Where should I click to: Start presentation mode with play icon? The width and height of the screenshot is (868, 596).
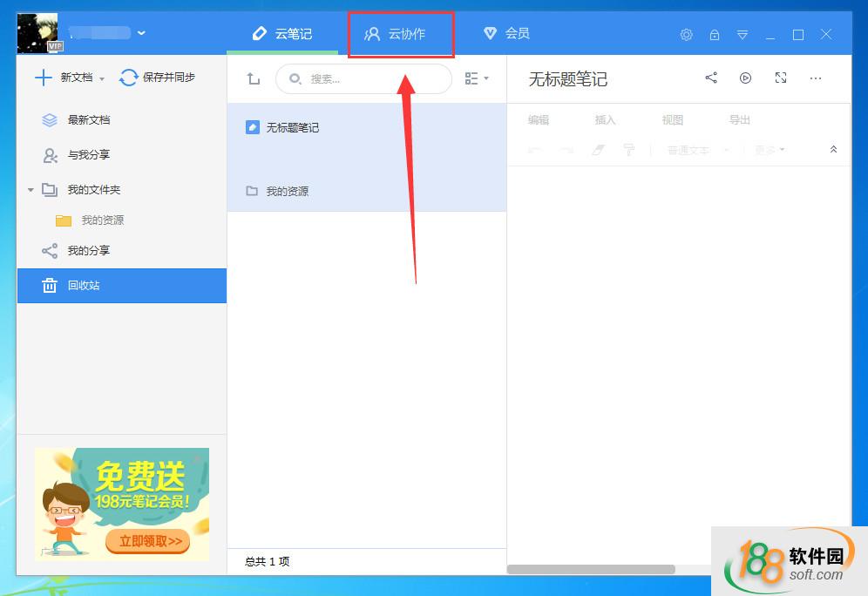tap(745, 78)
